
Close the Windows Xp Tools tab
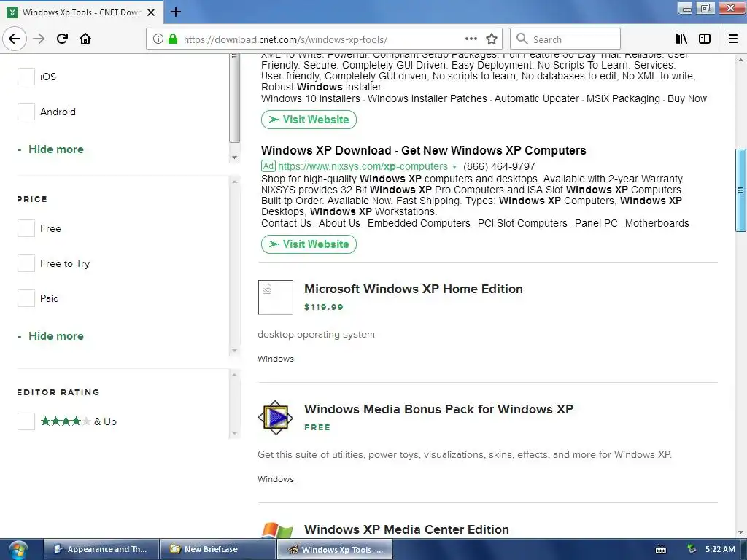pyautogui.click(x=151, y=12)
